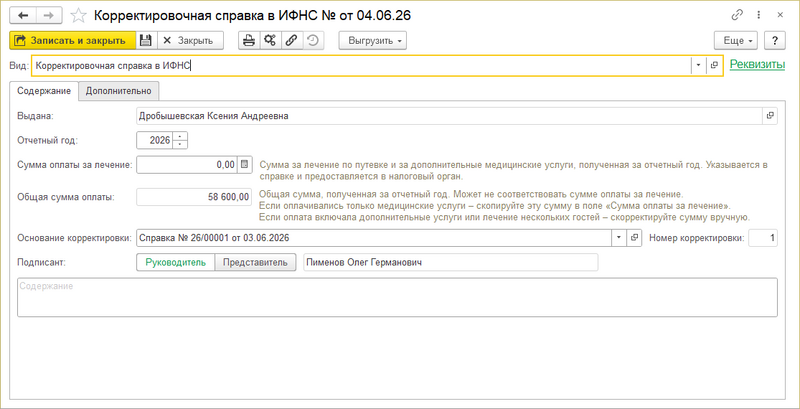Click the Отчетный год 2026 field

tap(155, 141)
